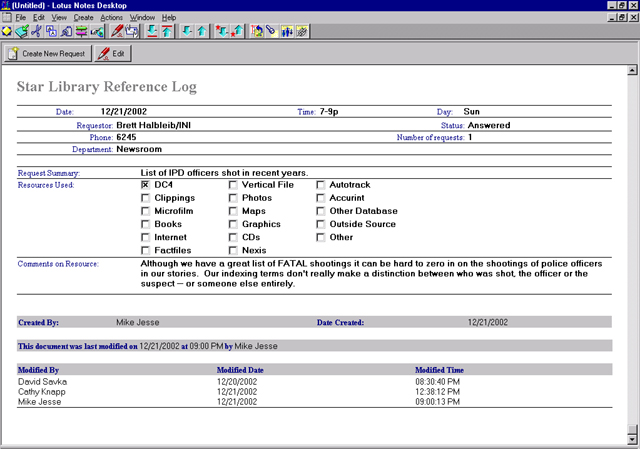The width and height of the screenshot is (640, 449).
Task: Click requestor name Brett Halbleib/INI
Action: 153,125
